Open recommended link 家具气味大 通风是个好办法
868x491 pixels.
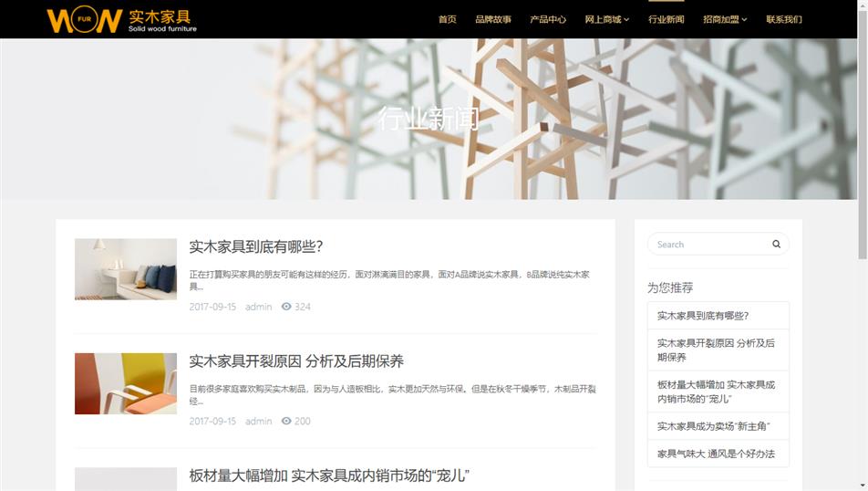716,454
